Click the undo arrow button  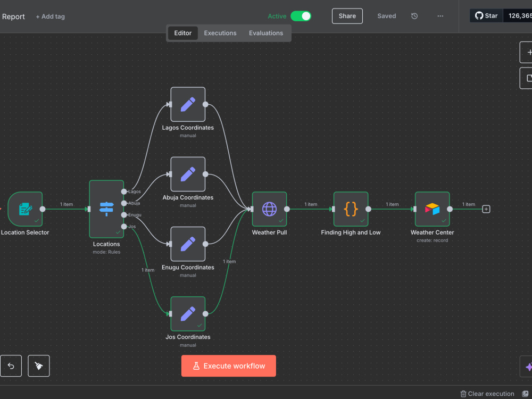pyautogui.click(x=11, y=366)
